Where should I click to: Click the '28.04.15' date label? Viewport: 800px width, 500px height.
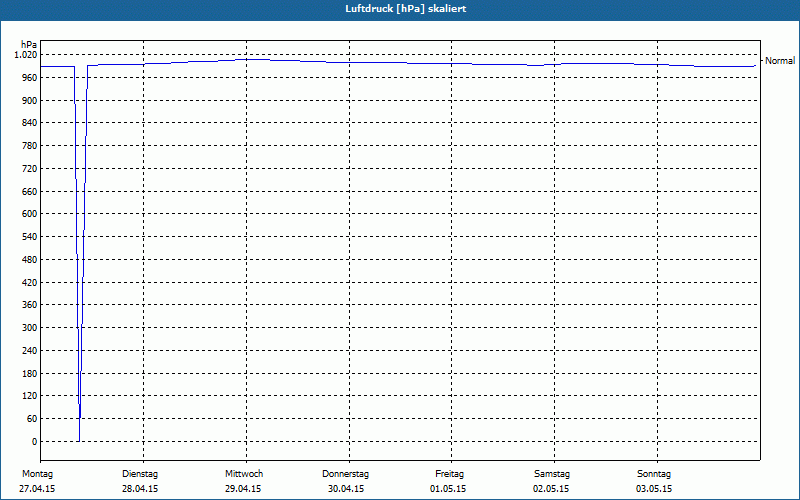click(140, 489)
